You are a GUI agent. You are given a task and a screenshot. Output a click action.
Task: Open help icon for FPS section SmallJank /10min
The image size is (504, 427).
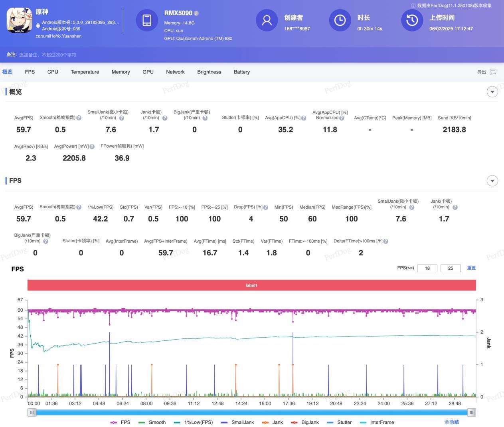(412, 208)
